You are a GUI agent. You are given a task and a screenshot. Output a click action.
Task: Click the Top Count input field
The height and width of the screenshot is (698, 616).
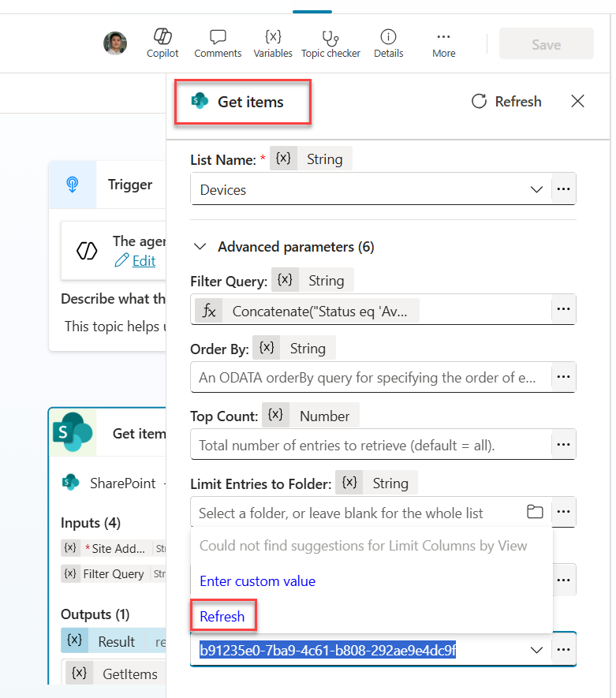point(371,445)
